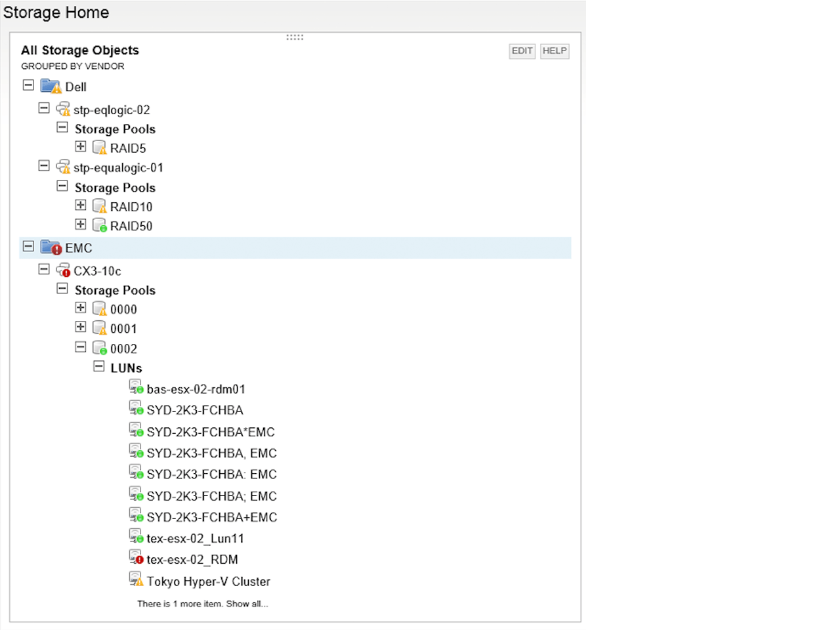Viewport: 840px width, 630px height.
Task: Open the stp-equalogic-01 array link
Action: pyautogui.click(x=118, y=168)
